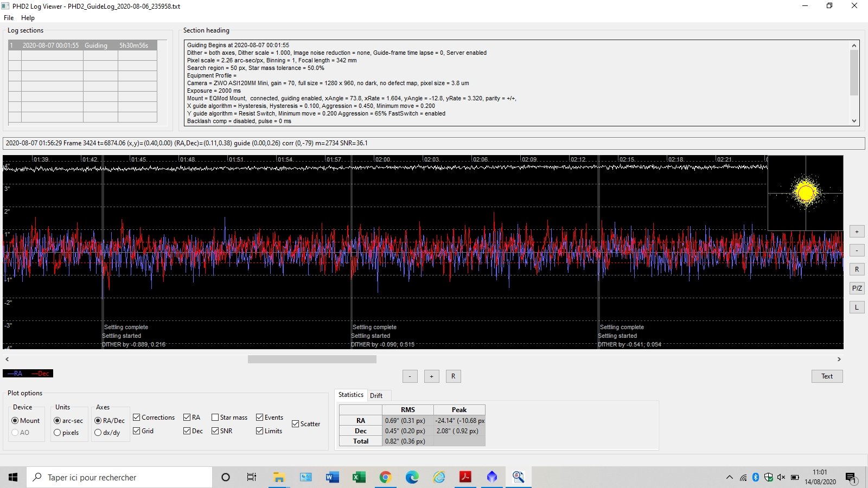Open Google Chrome from the taskbar
This screenshot has width=868, height=488.
385,477
